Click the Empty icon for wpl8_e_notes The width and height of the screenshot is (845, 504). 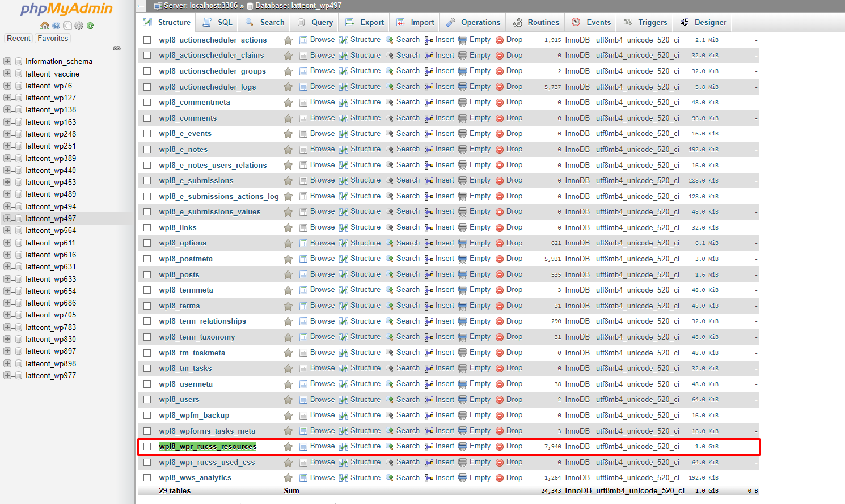(463, 149)
